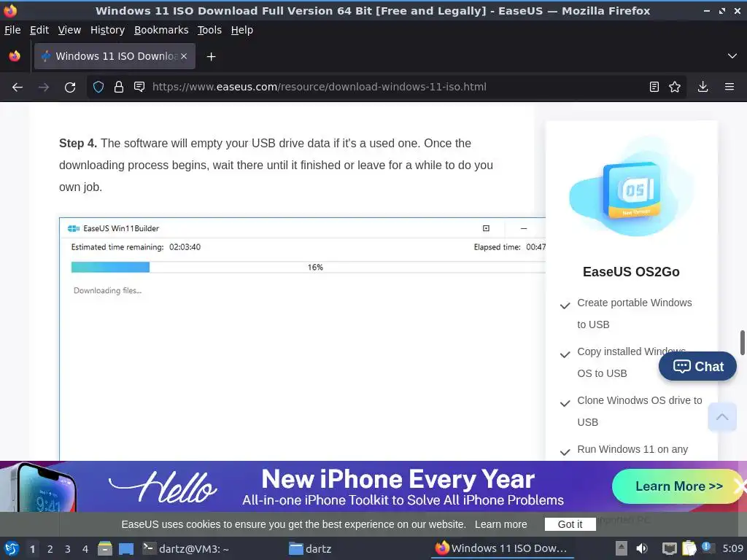Show site security padlock info
Viewport: 747px width, 560px height.
coord(119,87)
